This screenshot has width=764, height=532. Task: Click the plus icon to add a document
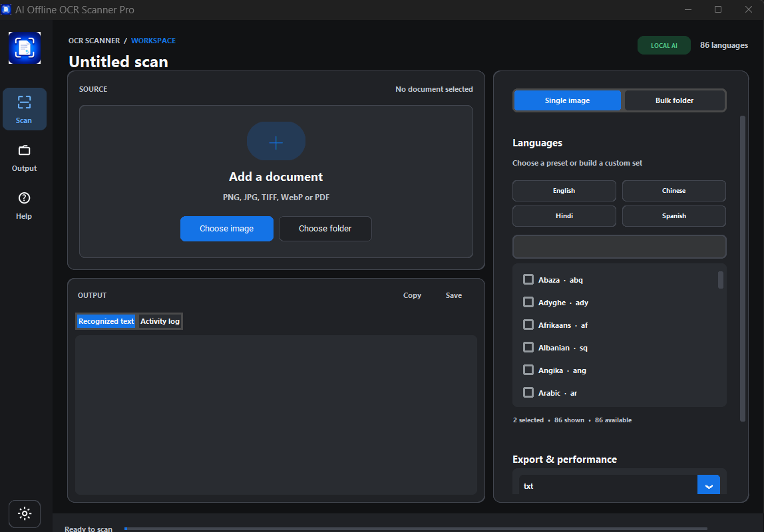276,142
